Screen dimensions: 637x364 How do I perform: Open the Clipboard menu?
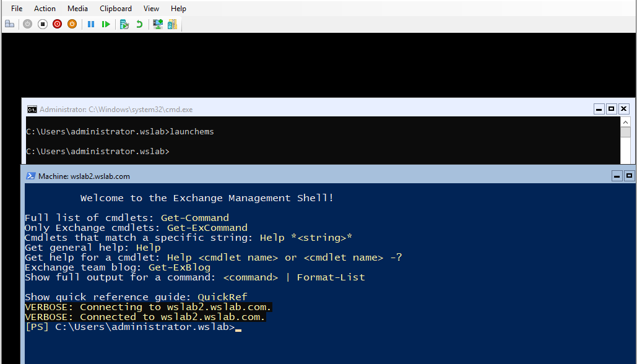116,9
